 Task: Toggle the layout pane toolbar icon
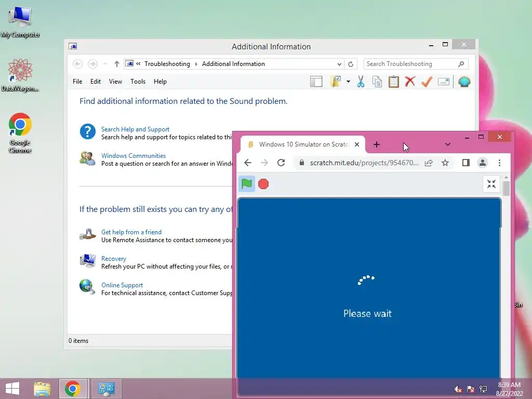[316, 82]
